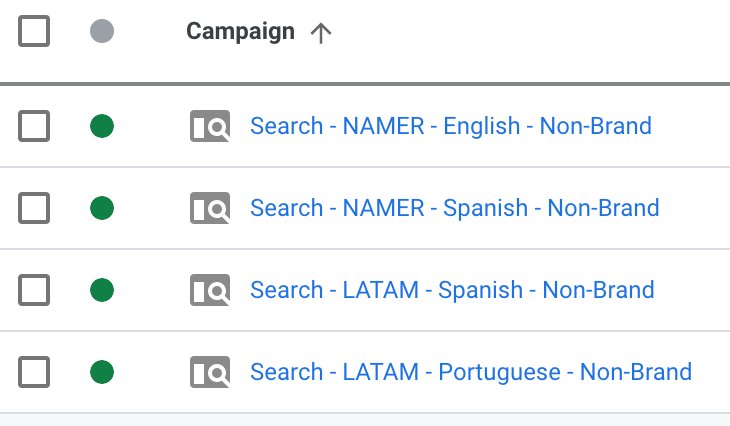Click the ascending sort arrow next to Campaign

pyautogui.click(x=321, y=33)
